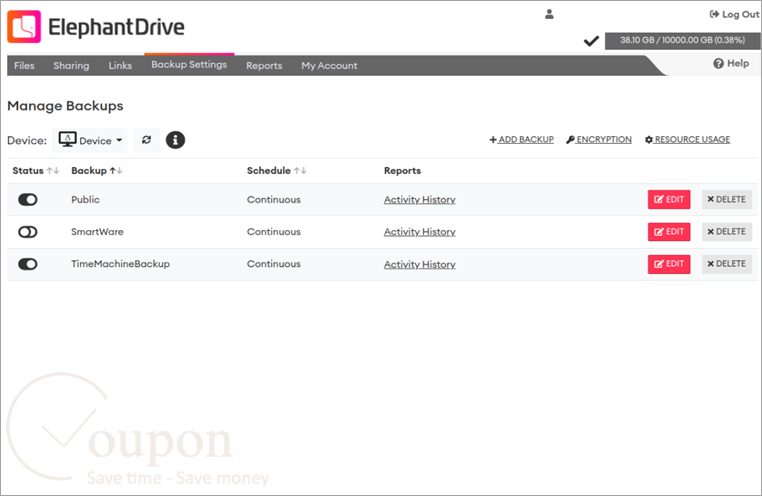Edit the TimeMachineBackup backup
The image size is (762, 496).
(x=669, y=264)
